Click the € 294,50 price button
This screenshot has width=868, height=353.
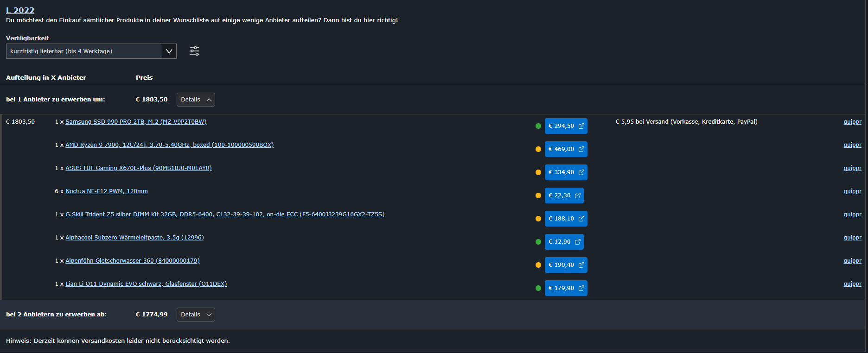566,126
